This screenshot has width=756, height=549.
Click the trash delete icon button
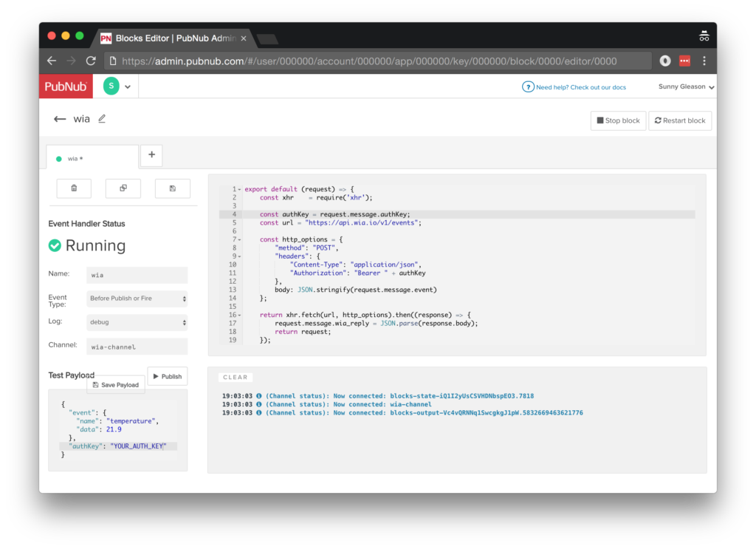[x=74, y=188]
